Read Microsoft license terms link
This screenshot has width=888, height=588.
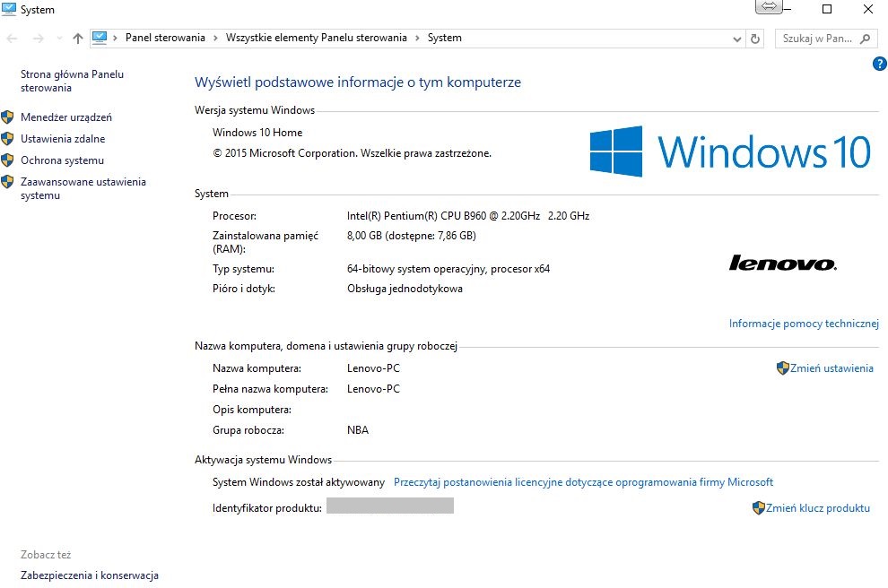click(x=583, y=482)
